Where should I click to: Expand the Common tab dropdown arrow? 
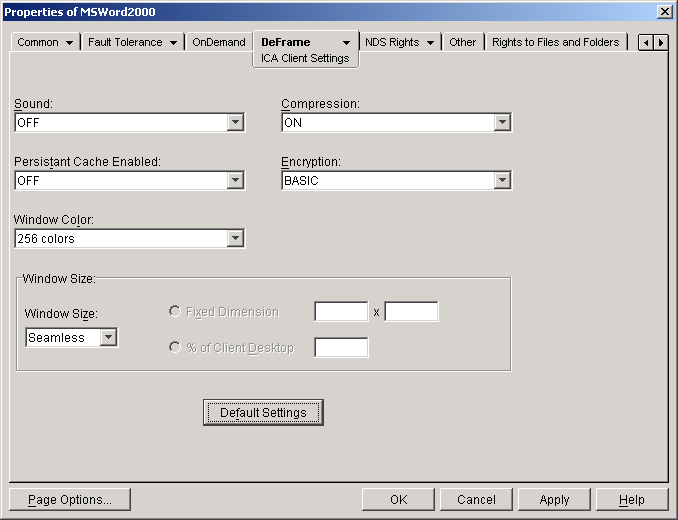pyautogui.click(x=69, y=43)
